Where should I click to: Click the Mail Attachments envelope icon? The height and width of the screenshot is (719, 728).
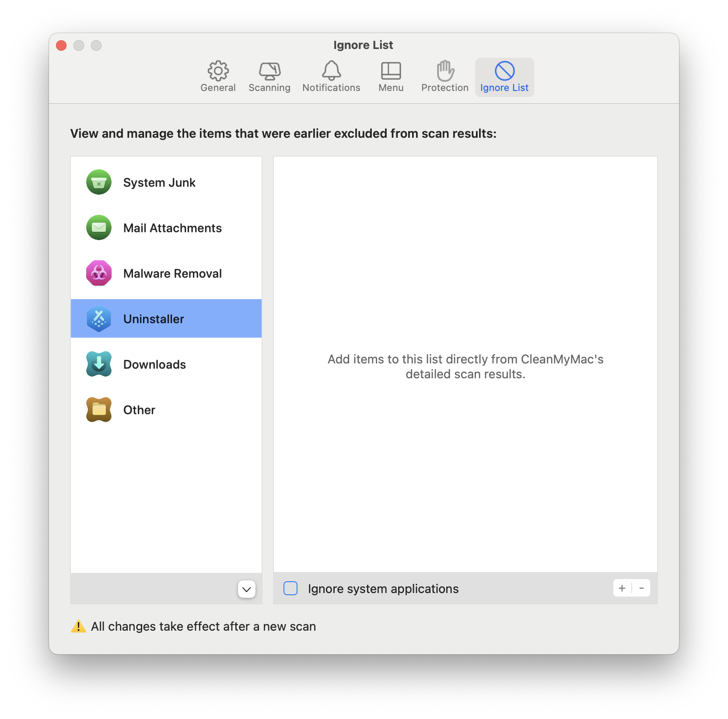coord(99,228)
